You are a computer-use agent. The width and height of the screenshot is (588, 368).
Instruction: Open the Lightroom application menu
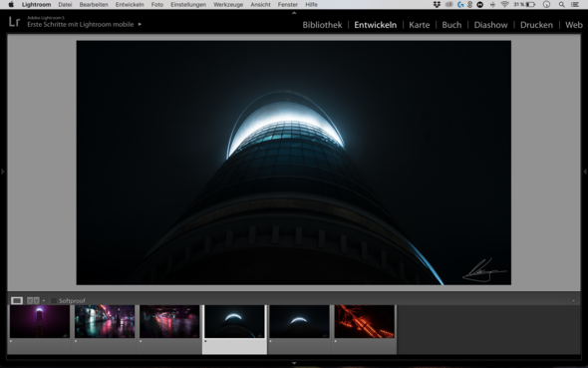click(x=36, y=5)
